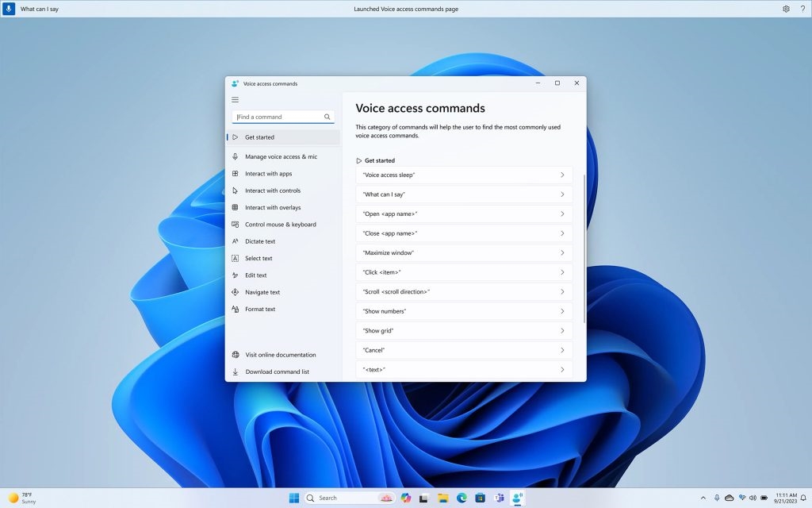This screenshot has height=508, width=812.
Task: Open Microsoft Edge from the taskbar
Action: [x=462, y=498]
